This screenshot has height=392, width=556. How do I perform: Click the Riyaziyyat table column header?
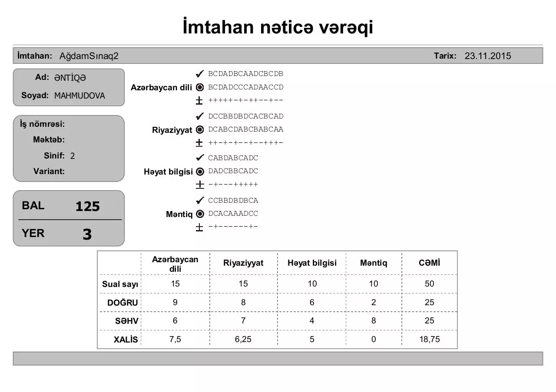(x=243, y=263)
